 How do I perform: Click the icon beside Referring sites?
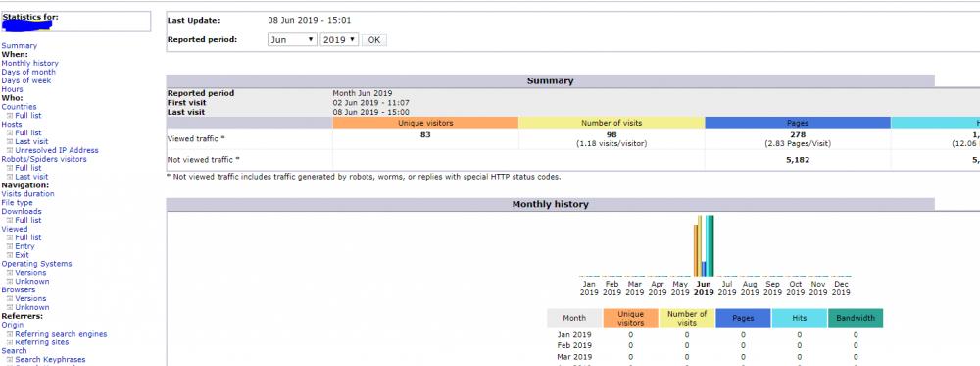[10, 342]
